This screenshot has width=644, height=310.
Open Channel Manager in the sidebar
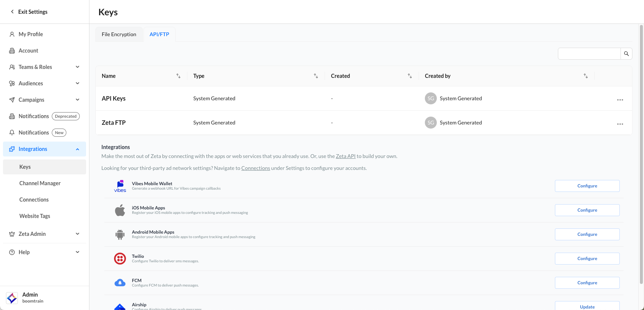click(x=40, y=183)
